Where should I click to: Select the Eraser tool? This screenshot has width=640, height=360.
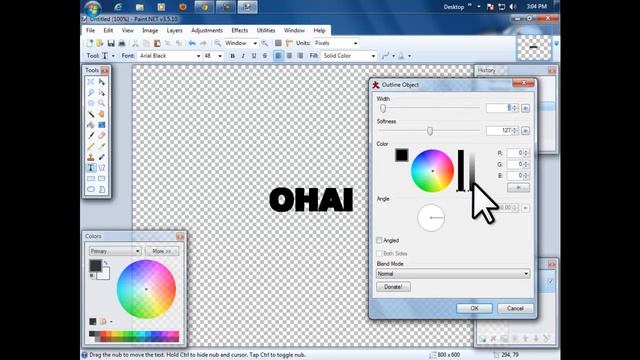click(x=102, y=136)
